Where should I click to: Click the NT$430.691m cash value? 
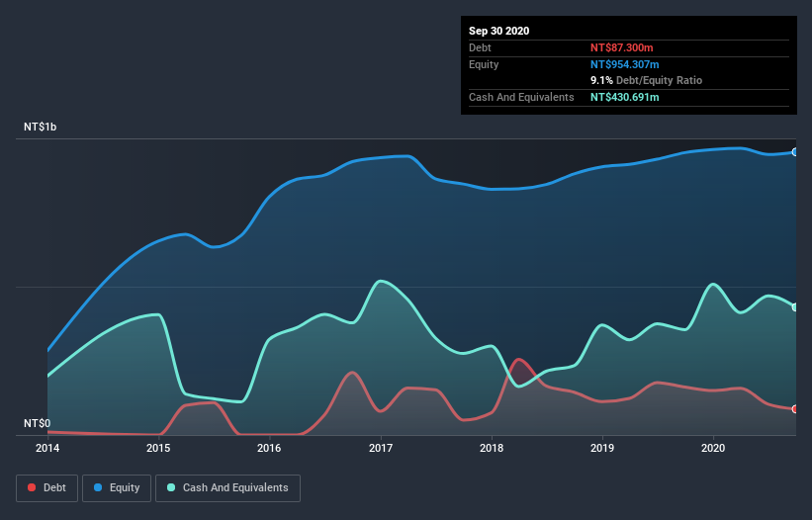pos(624,97)
